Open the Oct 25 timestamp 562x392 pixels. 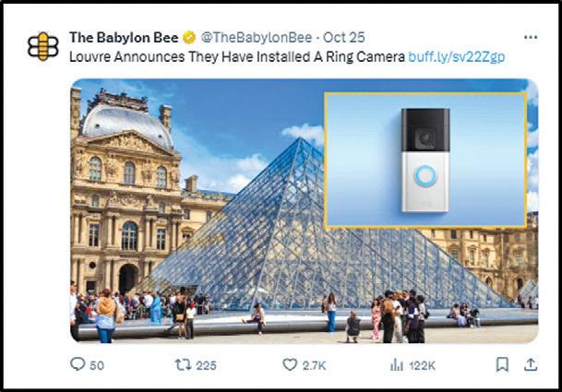point(344,37)
